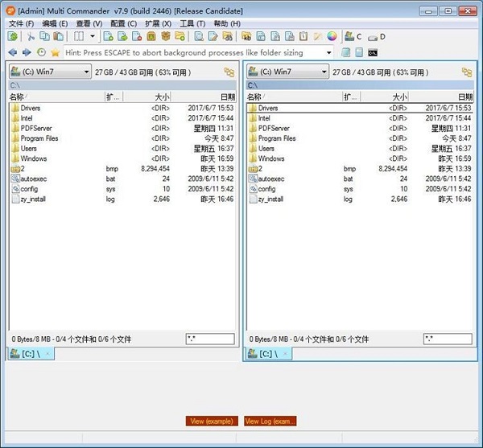Open the history clock icon
This screenshot has height=448, width=483.
point(41,52)
